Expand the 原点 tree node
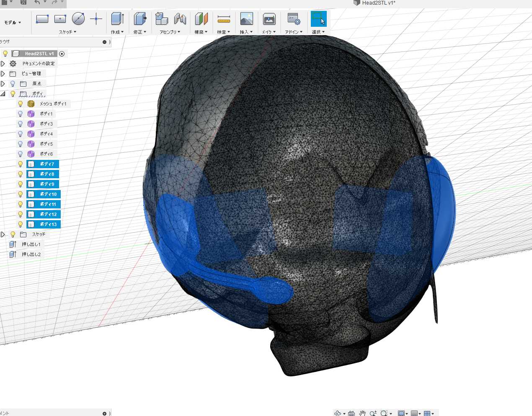The width and height of the screenshot is (532, 416). click(x=3, y=84)
